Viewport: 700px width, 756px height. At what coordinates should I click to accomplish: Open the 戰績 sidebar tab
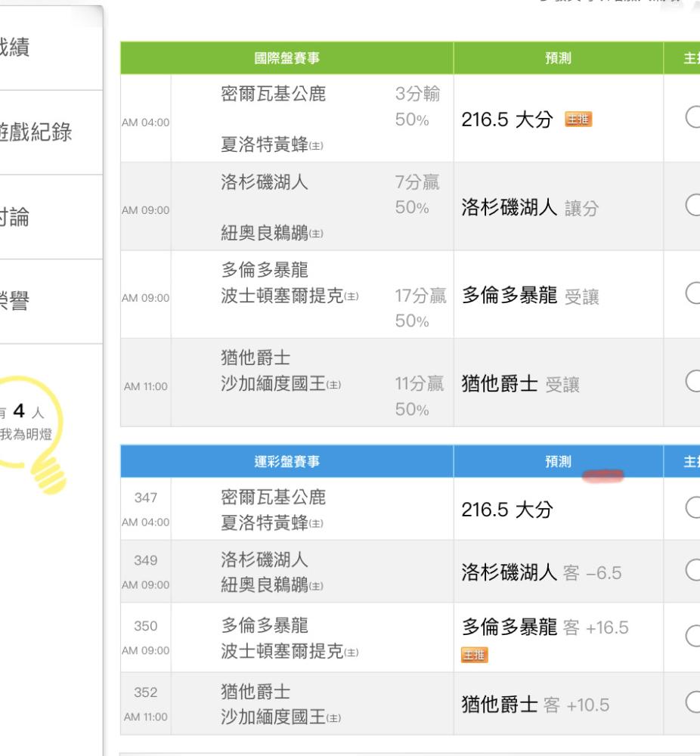[x=51, y=47]
